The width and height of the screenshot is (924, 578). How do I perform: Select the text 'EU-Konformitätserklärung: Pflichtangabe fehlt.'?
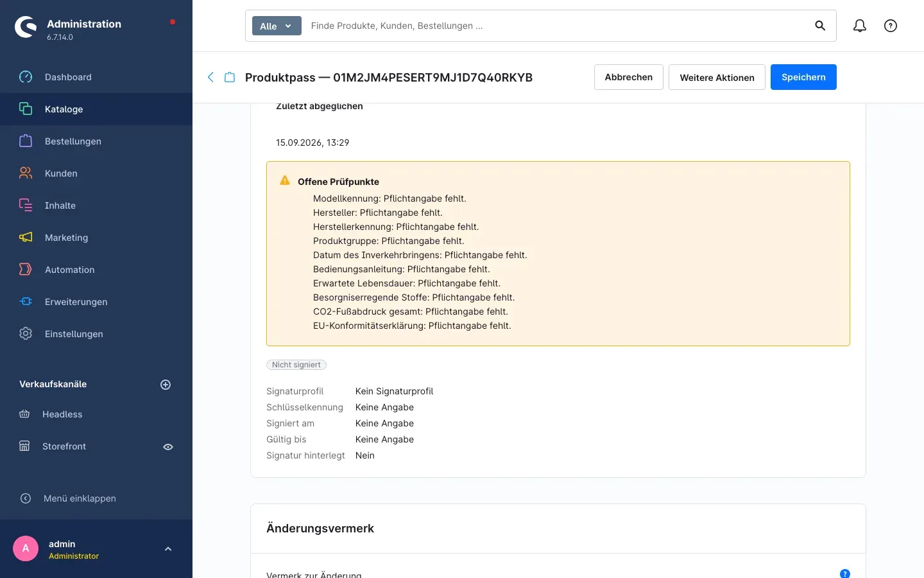412,326
